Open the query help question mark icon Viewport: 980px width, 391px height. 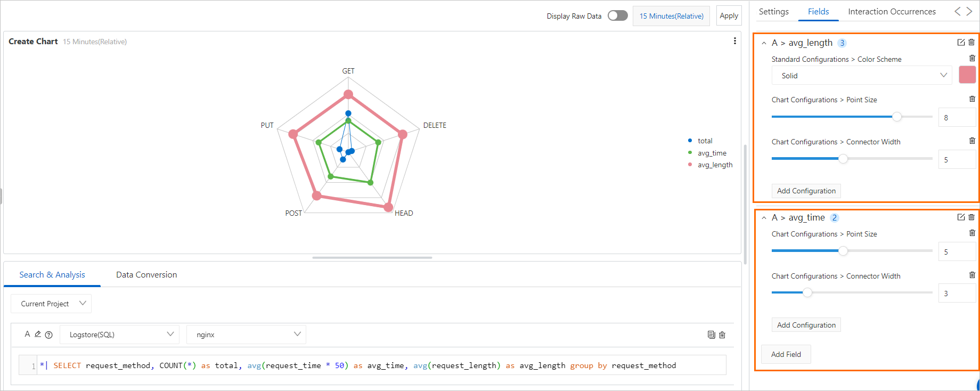pos(48,335)
